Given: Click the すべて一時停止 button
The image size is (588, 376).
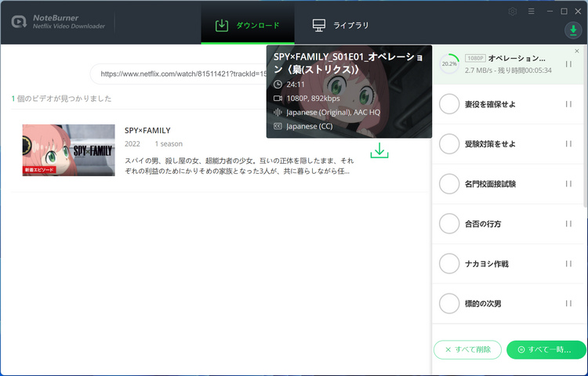Looking at the screenshot, I should pyautogui.click(x=546, y=350).
